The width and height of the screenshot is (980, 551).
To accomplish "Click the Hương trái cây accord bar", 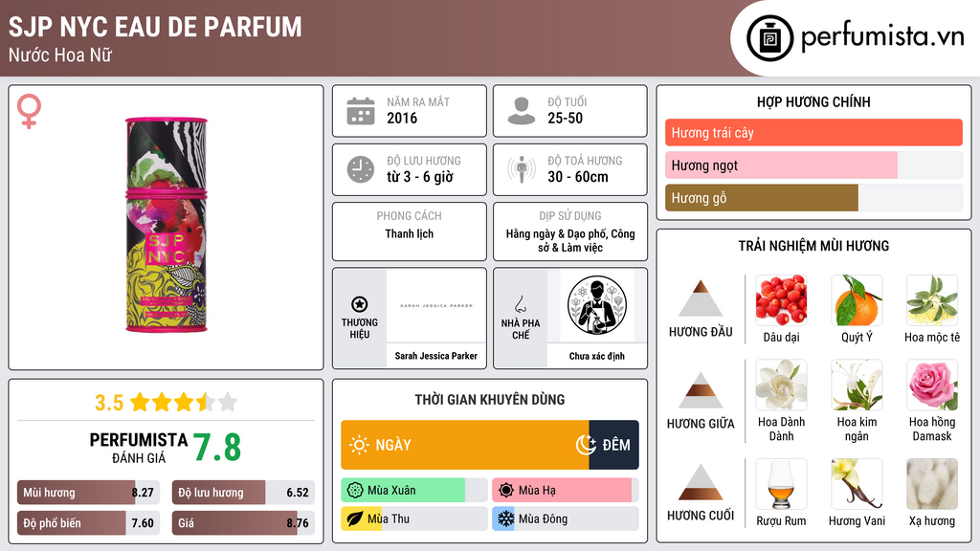I will point(813,132).
